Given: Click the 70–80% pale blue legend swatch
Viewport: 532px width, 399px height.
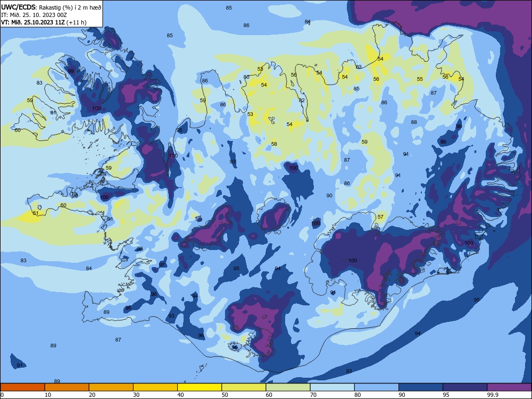Looking at the screenshot, I should pyautogui.click(x=332, y=387).
